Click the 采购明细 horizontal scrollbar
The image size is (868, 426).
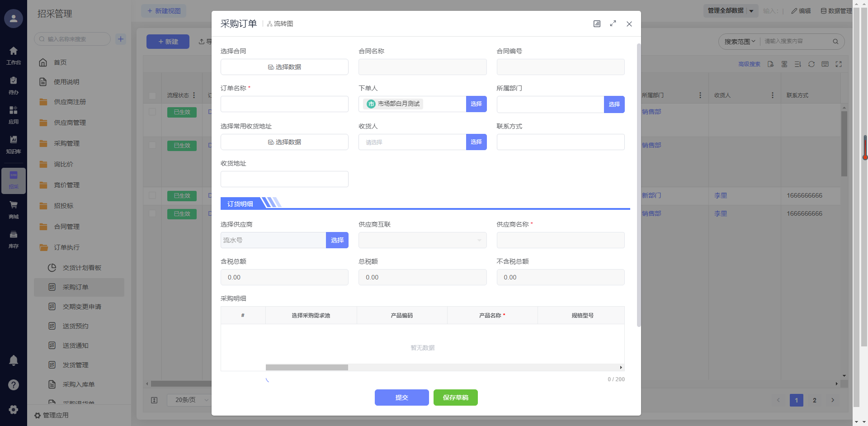click(x=307, y=368)
